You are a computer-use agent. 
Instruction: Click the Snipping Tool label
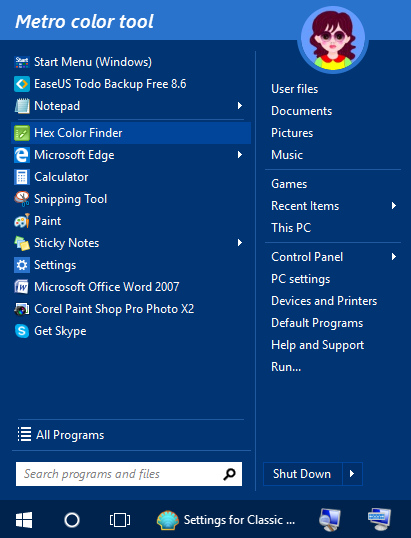tap(70, 199)
